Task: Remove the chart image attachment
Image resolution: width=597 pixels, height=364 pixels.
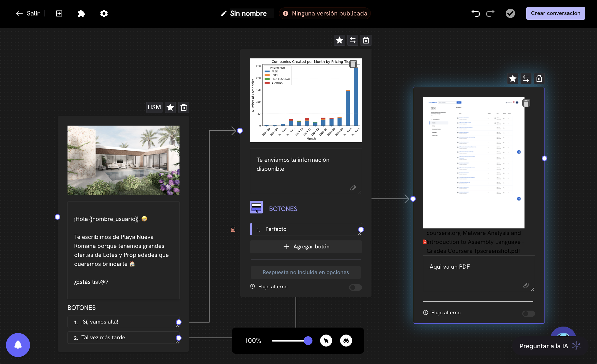Action: 353,64
